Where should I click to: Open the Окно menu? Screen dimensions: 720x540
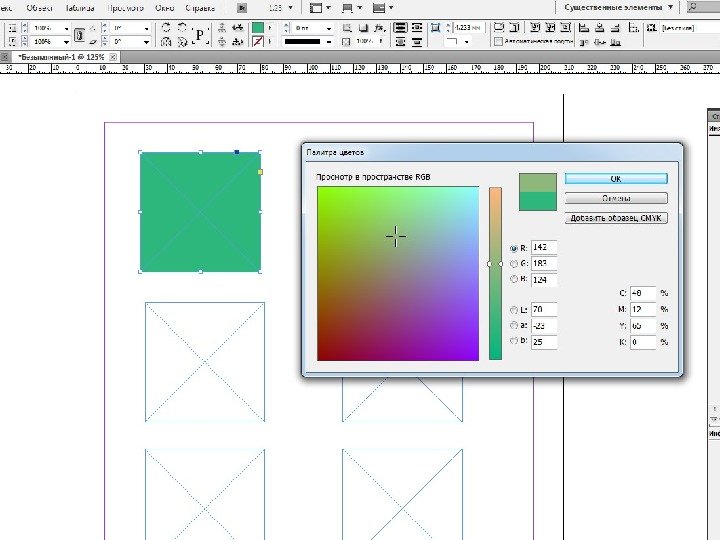[x=164, y=8]
